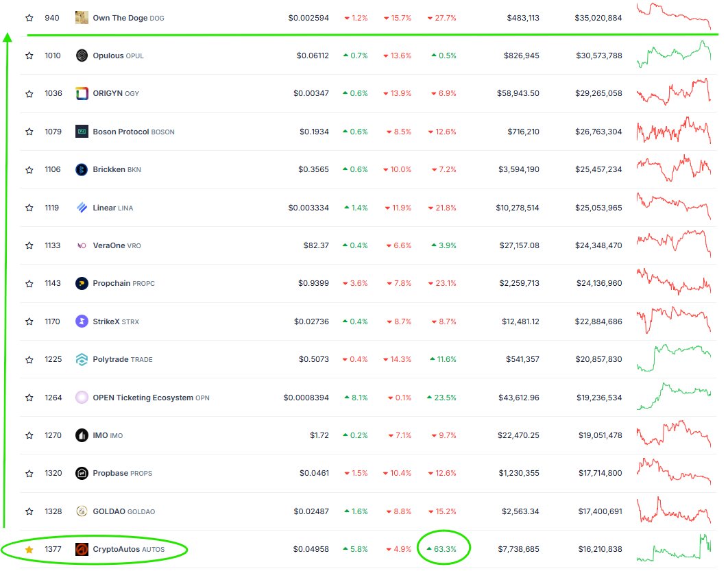Open the GOLDAO coin logo
Screen dimensions: 728x571
pos(82,511)
